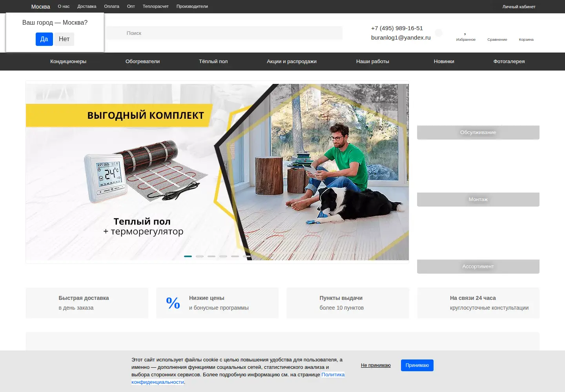Open Теплорасчет calculator link
Screen dimensions: 565x392
click(x=156, y=7)
